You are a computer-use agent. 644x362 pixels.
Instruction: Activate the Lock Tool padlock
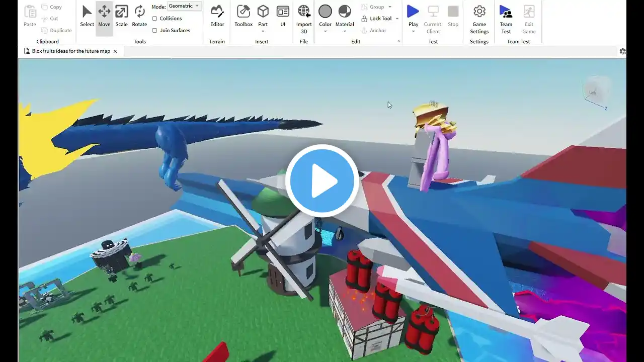[x=376, y=19]
